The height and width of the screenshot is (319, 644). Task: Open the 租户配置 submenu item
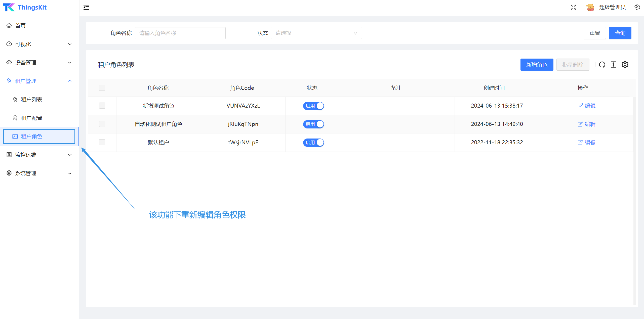pos(39,118)
